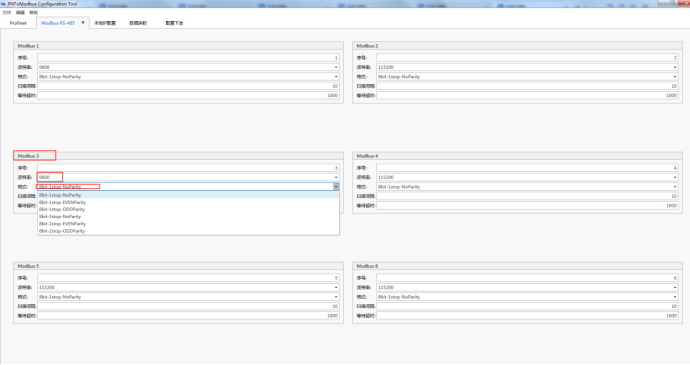Image resolution: width=690 pixels, height=365 pixels.
Task: Open the arrow on the Modbus RS-485 tab
Action: click(83, 22)
